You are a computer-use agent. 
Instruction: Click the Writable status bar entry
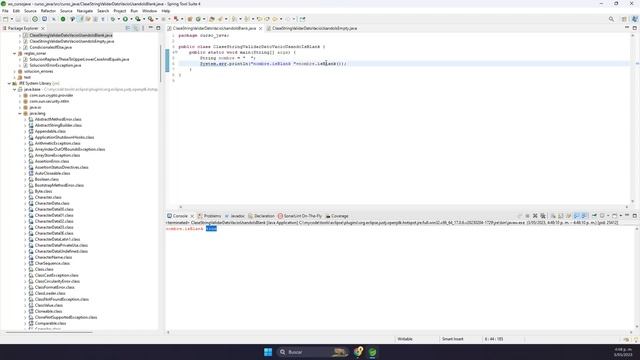pyautogui.click(x=405, y=339)
